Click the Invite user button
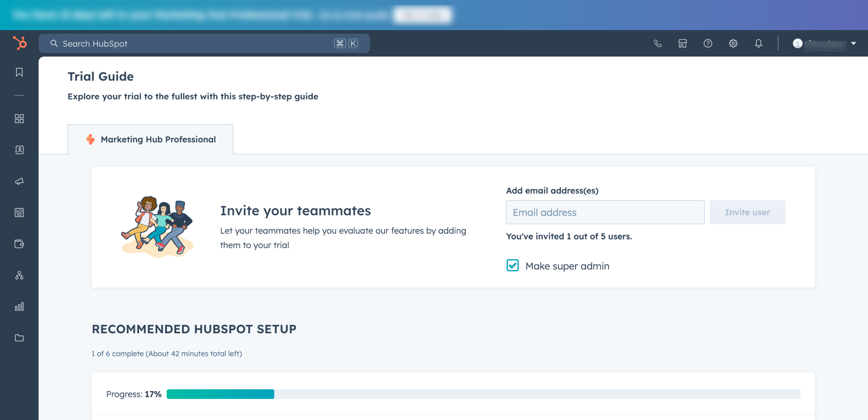The height and width of the screenshot is (420, 868). tap(747, 212)
